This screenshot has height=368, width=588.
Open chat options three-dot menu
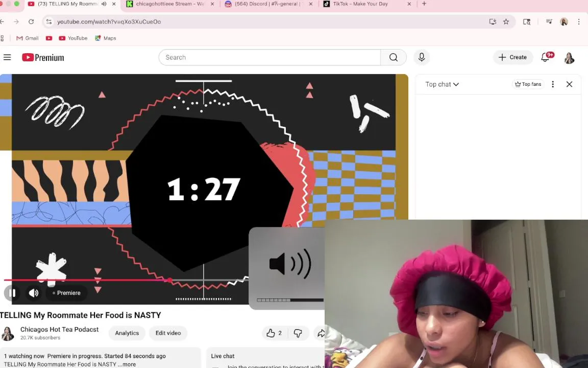[553, 84]
